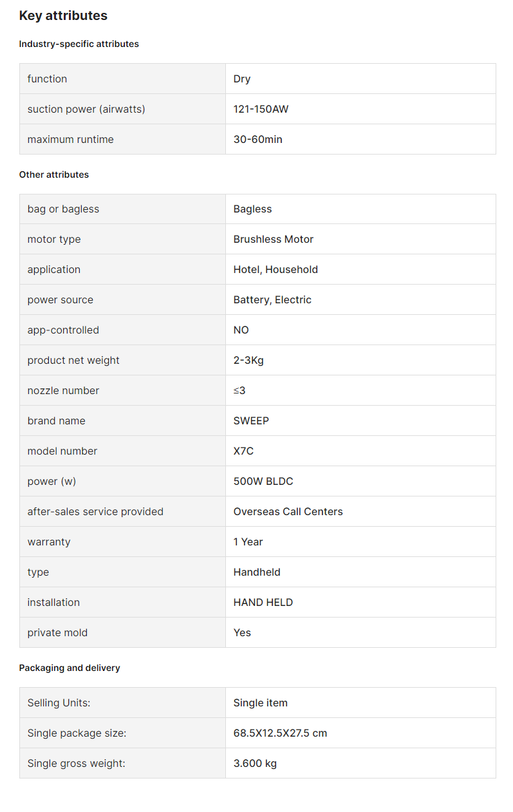Screen dimensions: 513x812
Task: Select the Single item selling units value
Action: coord(260,703)
